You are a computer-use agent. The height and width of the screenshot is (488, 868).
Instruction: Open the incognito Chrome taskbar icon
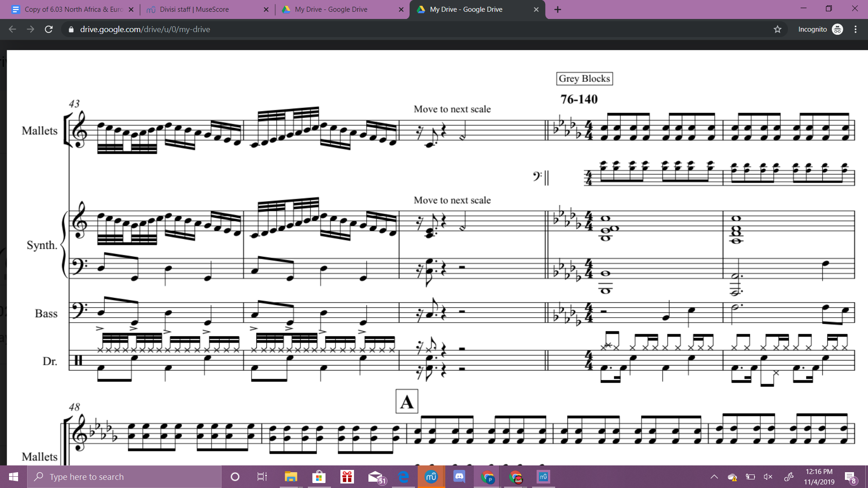[x=515, y=477]
